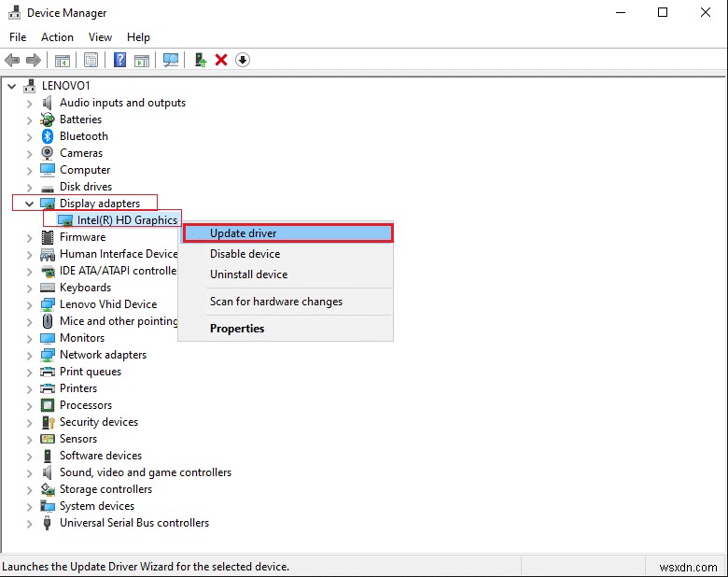Screen dimensions: 728x577
Task: Select the Keyboards category icon
Action: [x=48, y=288]
